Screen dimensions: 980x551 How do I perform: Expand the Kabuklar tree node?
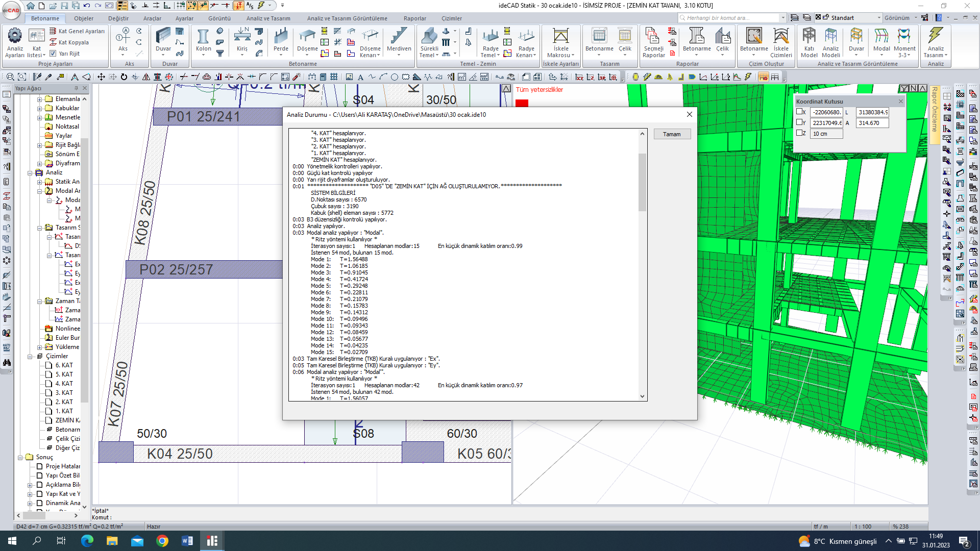click(40, 108)
